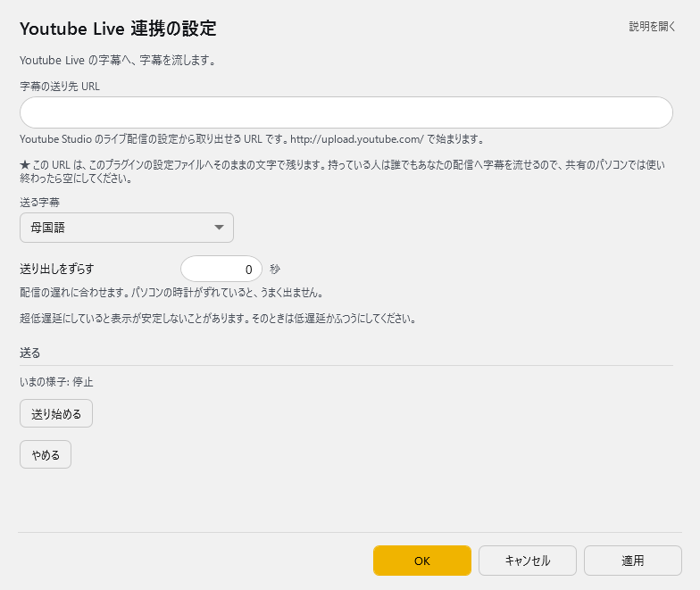Screen dimensions: 700x590
Task: Click the キャンセル button
Action: coord(528,561)
